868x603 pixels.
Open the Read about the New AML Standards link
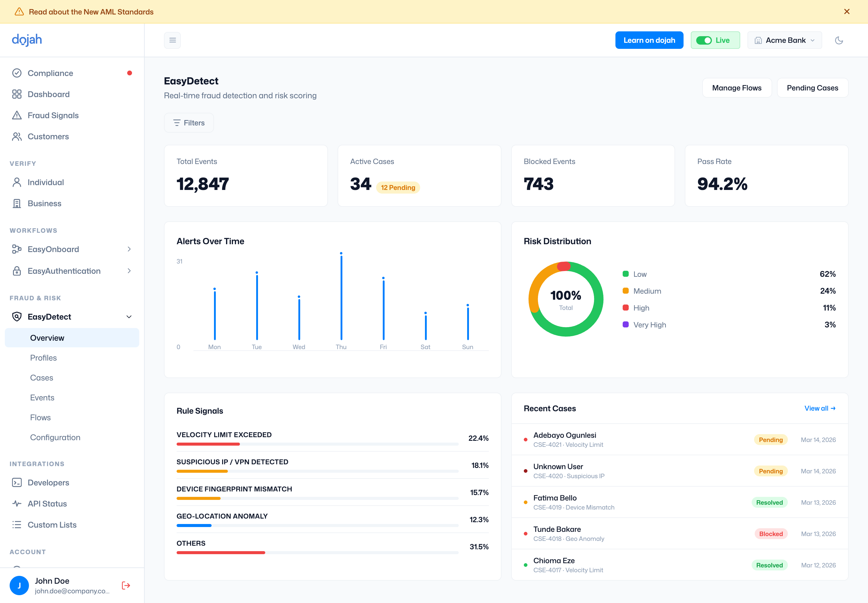(91, 12)
